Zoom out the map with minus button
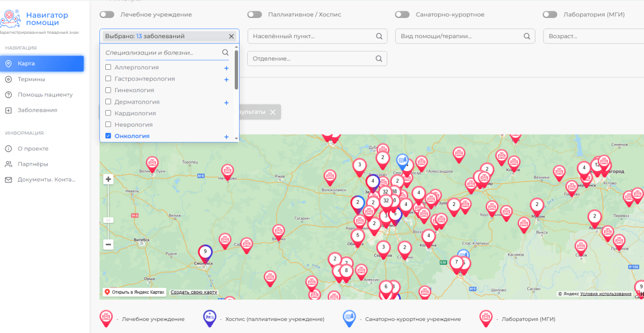 pos(109,245)
